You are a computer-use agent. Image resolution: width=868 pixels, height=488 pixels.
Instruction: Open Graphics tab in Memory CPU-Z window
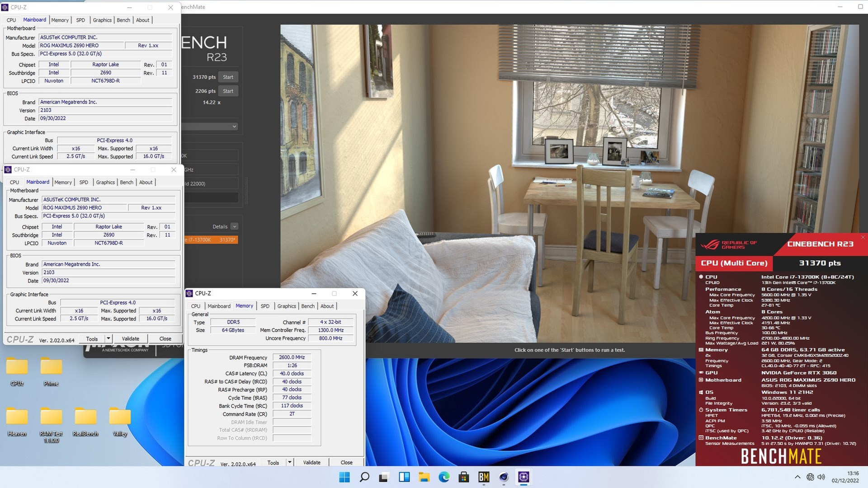(x=287, y=306)
